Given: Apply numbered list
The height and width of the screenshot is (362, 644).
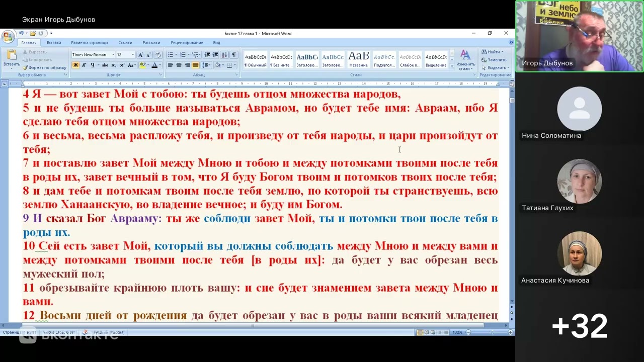Looking at the screenshot, I should pyautogui.click(x=183, y=55).
